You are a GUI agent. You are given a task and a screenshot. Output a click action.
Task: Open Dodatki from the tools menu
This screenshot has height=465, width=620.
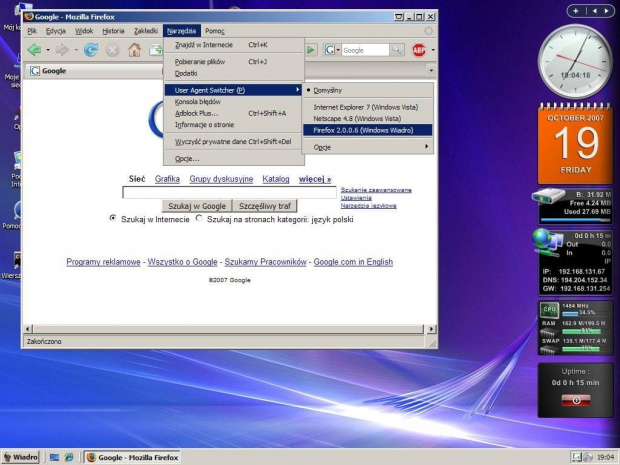(x=233, y=73)
